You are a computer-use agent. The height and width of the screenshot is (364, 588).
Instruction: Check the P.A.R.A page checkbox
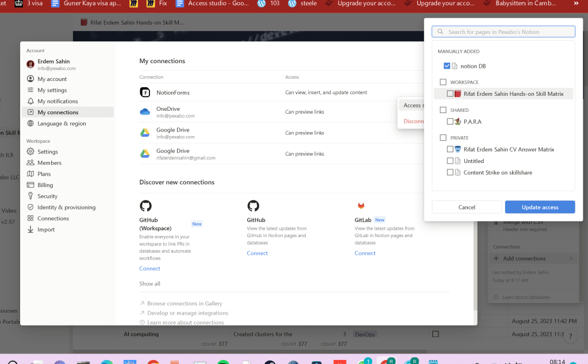[x=450, y=121]
